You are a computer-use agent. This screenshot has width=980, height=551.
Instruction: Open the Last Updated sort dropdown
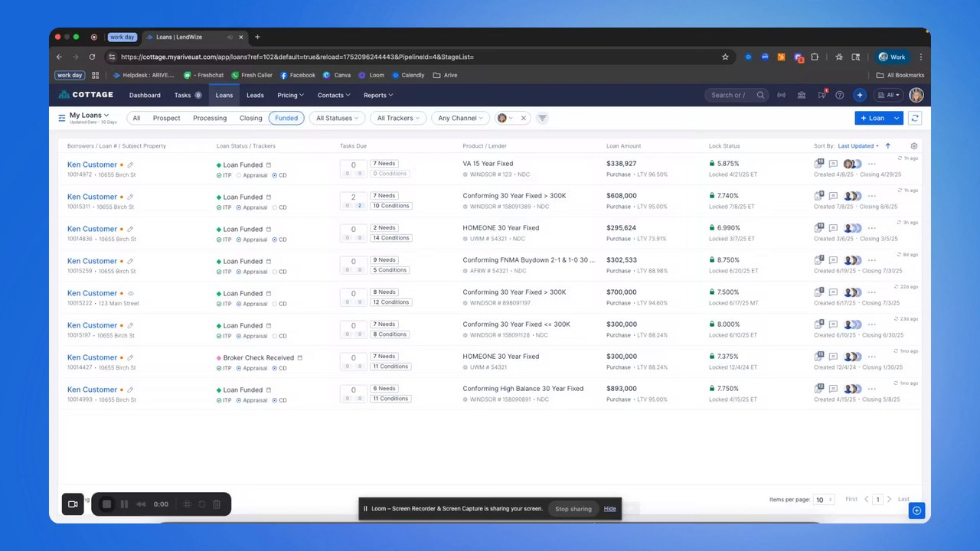(x=858, y=146)
